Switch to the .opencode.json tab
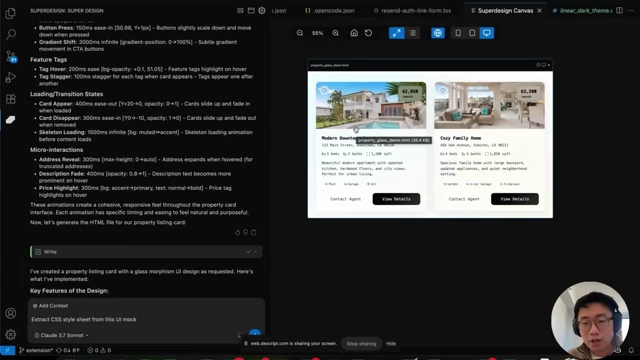 [330, 11]
